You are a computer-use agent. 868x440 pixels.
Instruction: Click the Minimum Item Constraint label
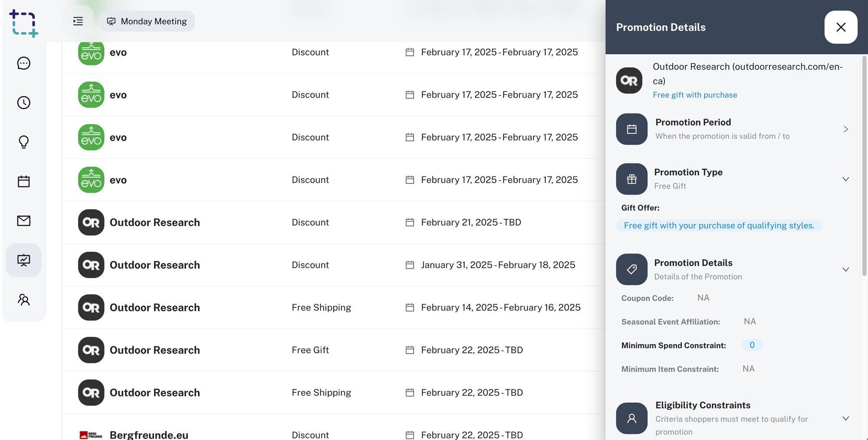click(x=670, y=369)
